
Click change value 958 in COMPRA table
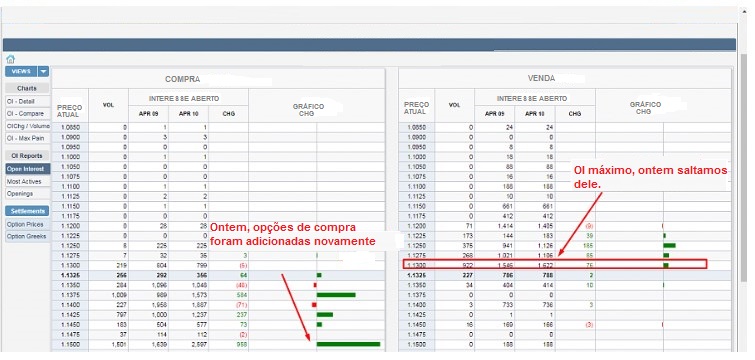click(x=241, y=345)
